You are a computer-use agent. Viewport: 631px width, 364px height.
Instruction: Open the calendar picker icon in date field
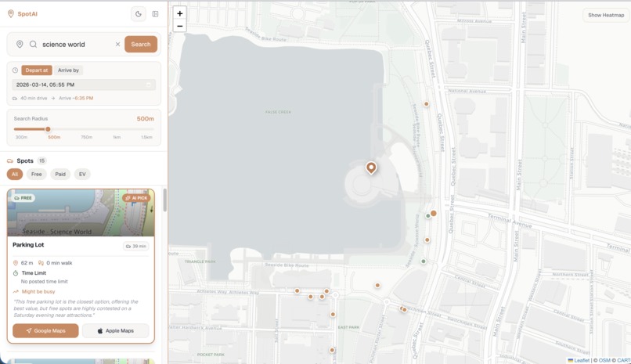click(x=149, y=85)
